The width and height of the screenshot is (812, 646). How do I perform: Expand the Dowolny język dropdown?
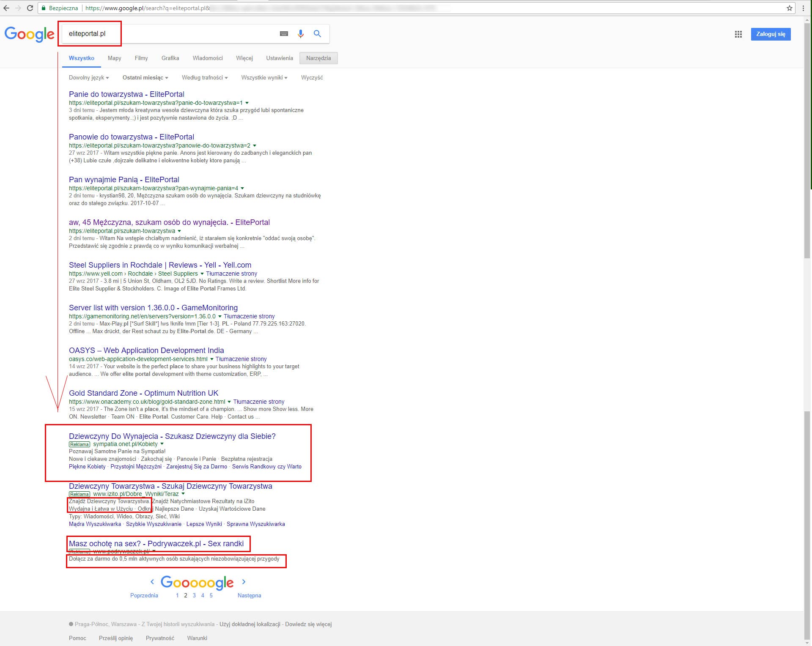tap(89, 78)
